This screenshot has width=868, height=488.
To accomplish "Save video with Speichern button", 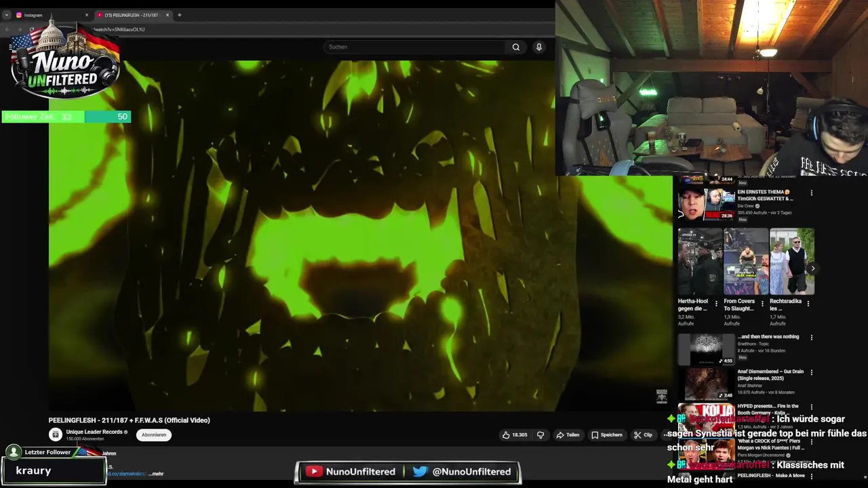I will 606,435.
